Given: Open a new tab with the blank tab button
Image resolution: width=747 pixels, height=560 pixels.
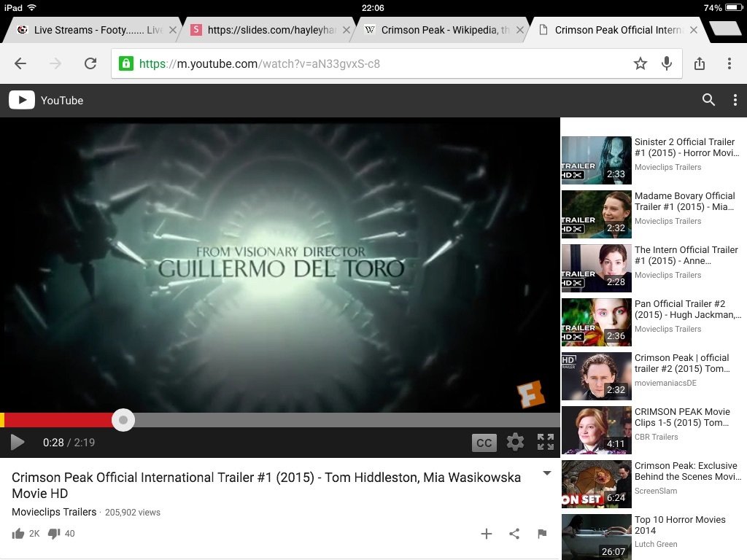Looking at the screenshot, I should click(x=727, y=28).
